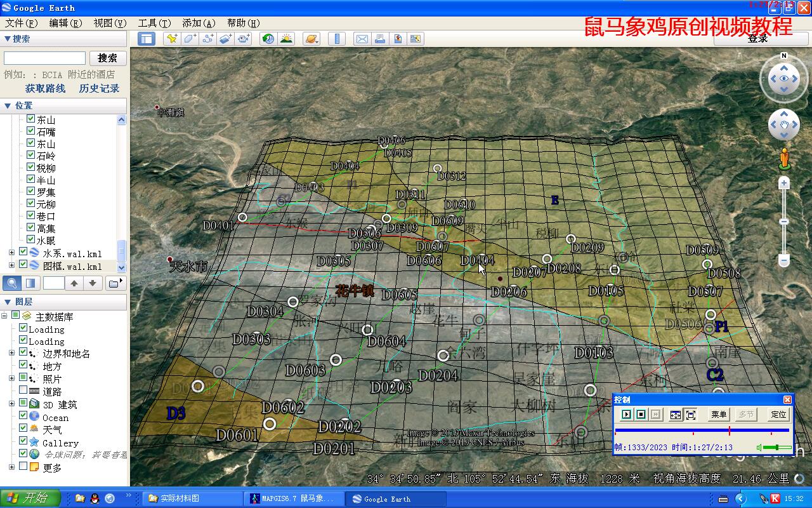Uncheck the 石嘴 place checkbox
The height and width of the screenshot is (508, 812).
click(x=30, y=131)
